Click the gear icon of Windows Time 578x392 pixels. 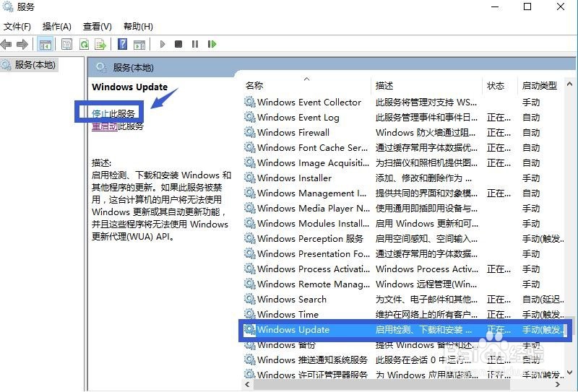(x=250, y=314)
